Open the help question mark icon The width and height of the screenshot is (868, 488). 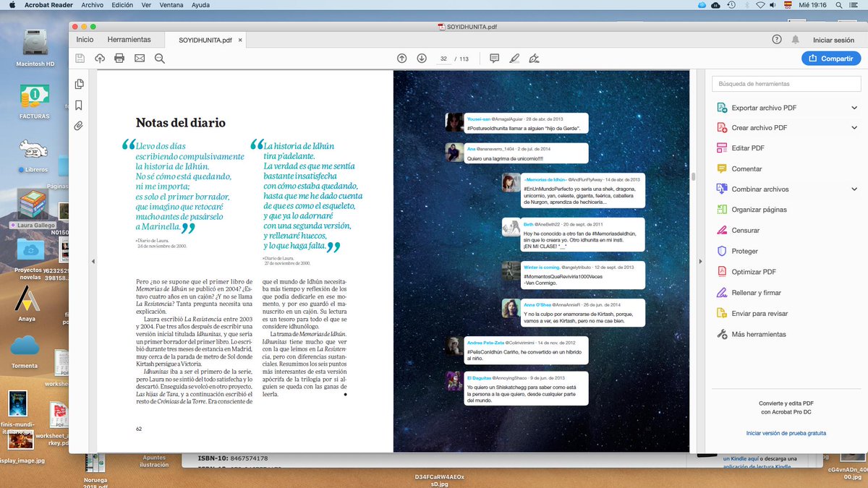(x=777, y=40)
